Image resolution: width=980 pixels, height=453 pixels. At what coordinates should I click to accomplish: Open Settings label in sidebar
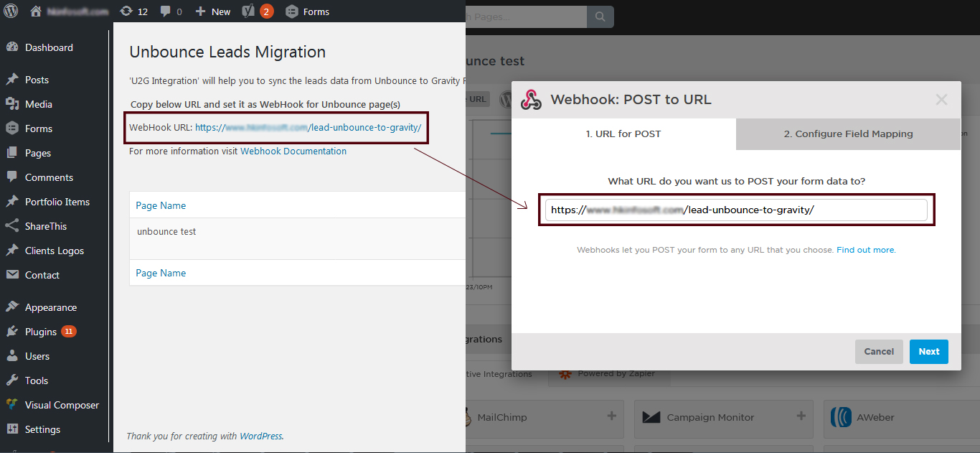coord(43,429)
